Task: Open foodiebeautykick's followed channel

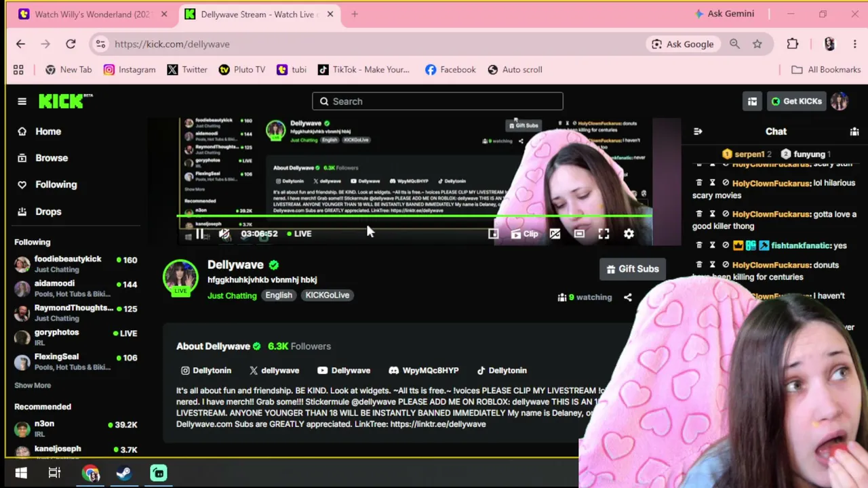Action: point(76,264)
